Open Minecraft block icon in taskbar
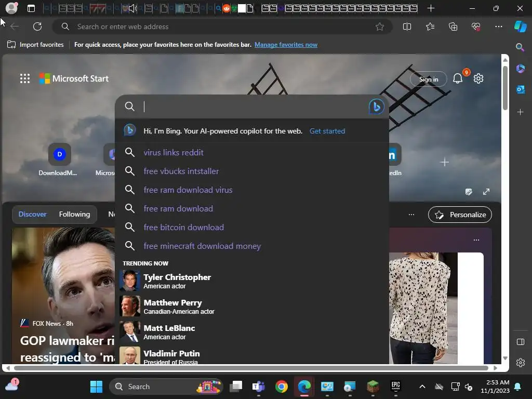The width and height of the screenshot is (532, 399). (x=373, y=387)
